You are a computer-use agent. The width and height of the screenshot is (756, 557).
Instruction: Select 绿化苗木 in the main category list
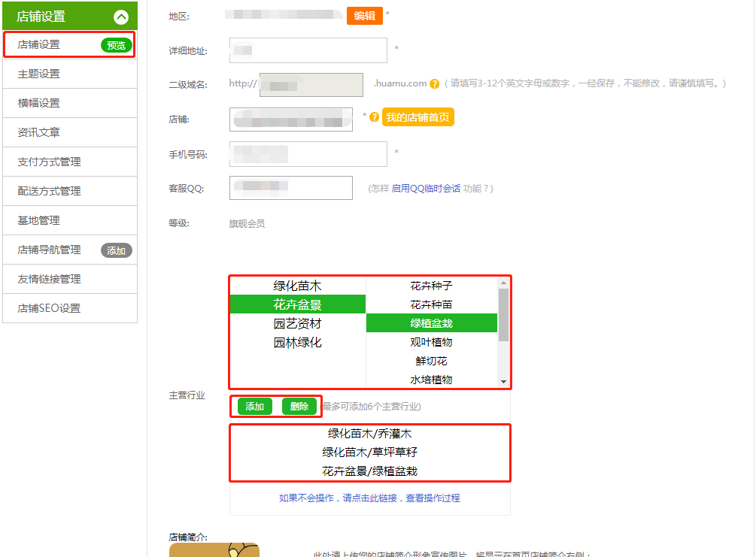[297, 286]
